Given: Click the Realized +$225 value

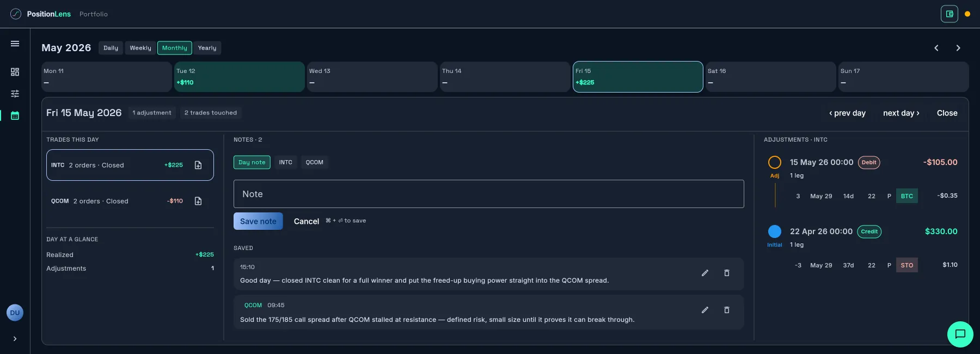Looking at the screenshot, I should (205, 254).
